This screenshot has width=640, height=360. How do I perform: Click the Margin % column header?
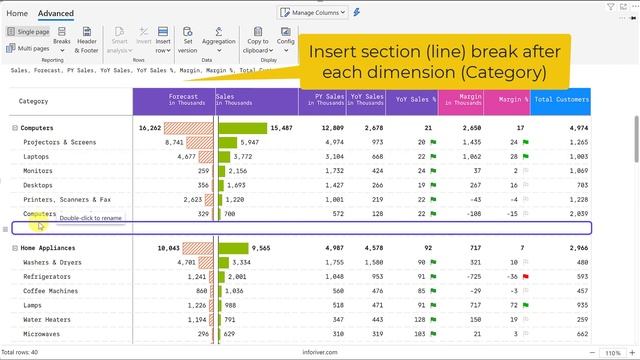(x=507, y=101)
